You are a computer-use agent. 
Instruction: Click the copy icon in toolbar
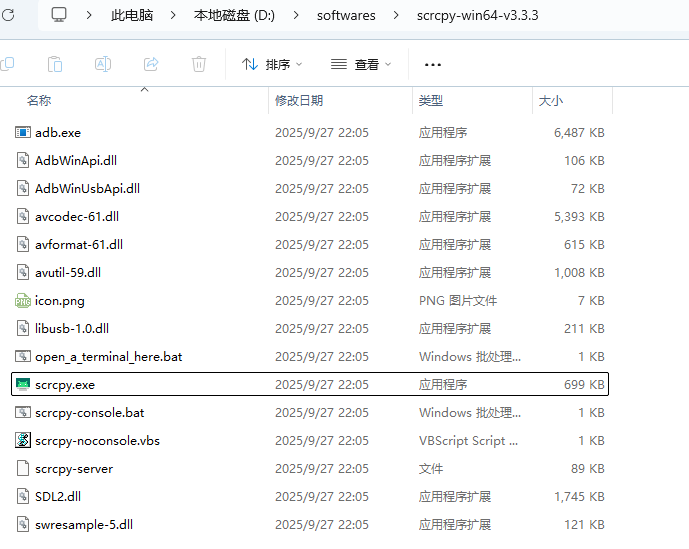7,64
